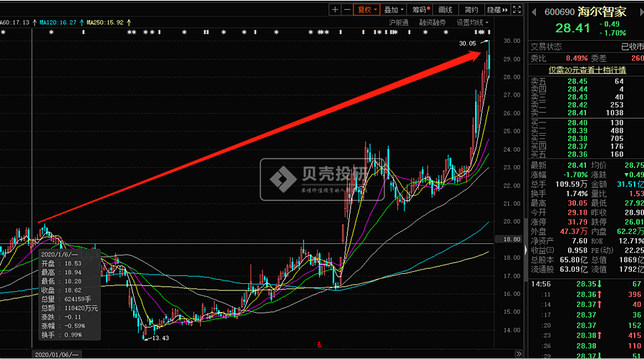This screenshot has width=644, height=359.
Task: Select 卖四 28.44 order row
Action: (x=586, y=89)
